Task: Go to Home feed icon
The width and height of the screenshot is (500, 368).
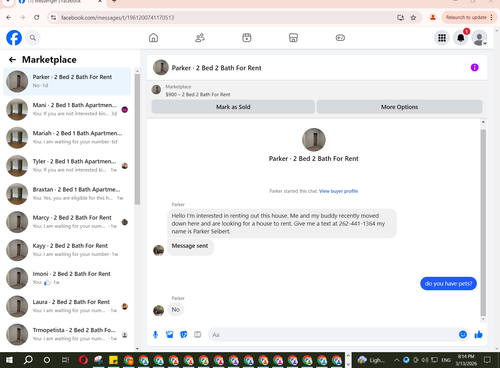Action: tap(153, 38)
